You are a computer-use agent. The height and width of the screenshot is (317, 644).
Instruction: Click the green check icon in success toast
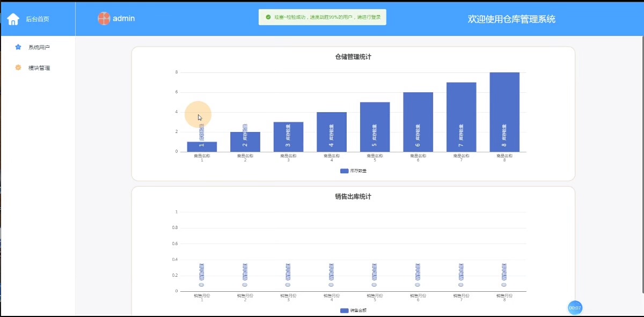click(268, 17)
